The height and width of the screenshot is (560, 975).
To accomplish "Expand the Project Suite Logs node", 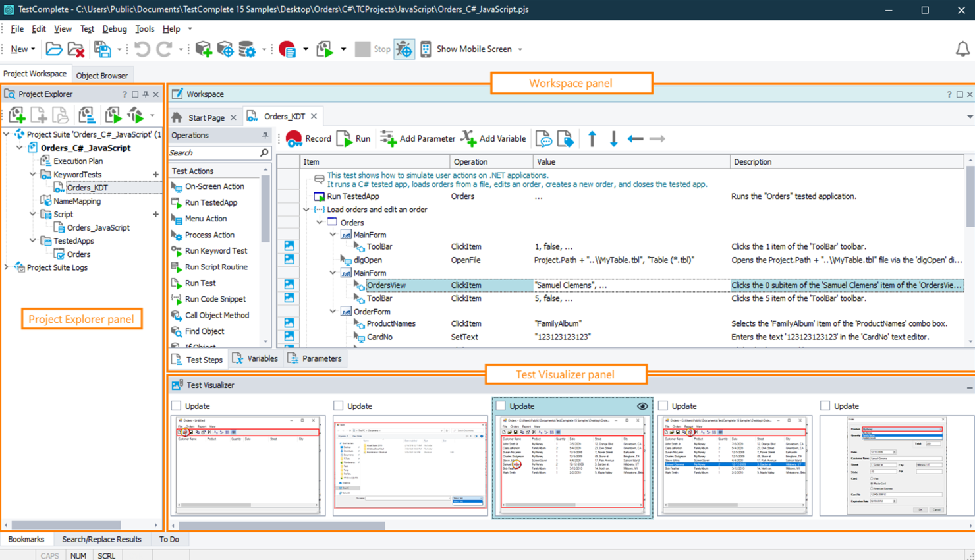I will [x=7, y=267].
